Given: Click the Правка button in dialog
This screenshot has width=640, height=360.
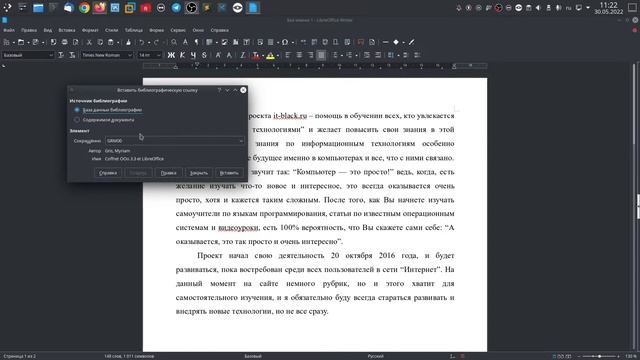Looking at the screenshot, I should coord(168,173).
